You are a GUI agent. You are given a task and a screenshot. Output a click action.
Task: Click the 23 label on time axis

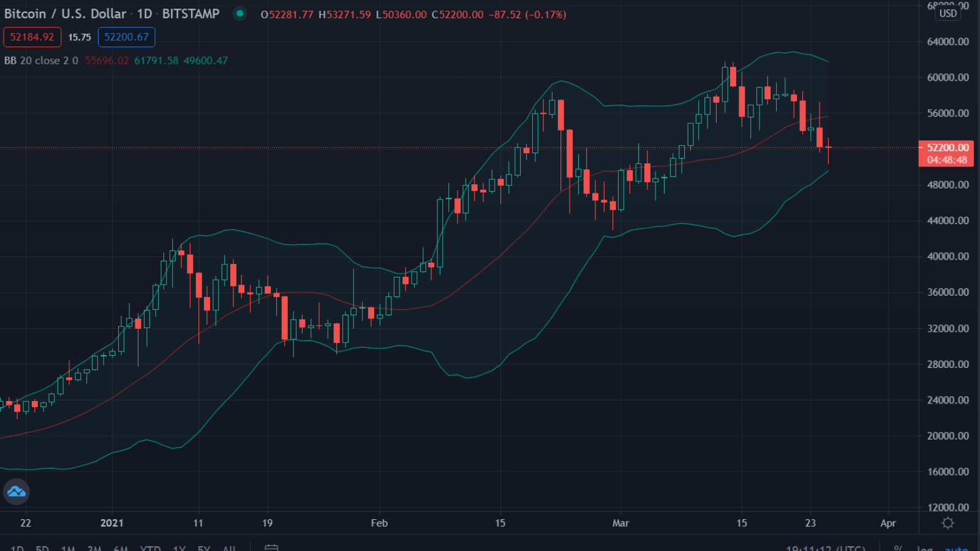(810, 523)
